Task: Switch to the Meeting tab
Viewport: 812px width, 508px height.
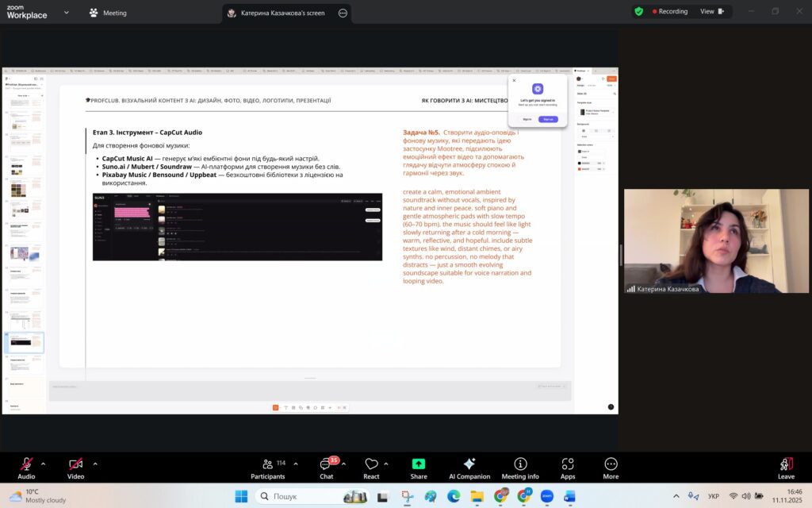Action: pyautogui.click(x=107, y=13)
